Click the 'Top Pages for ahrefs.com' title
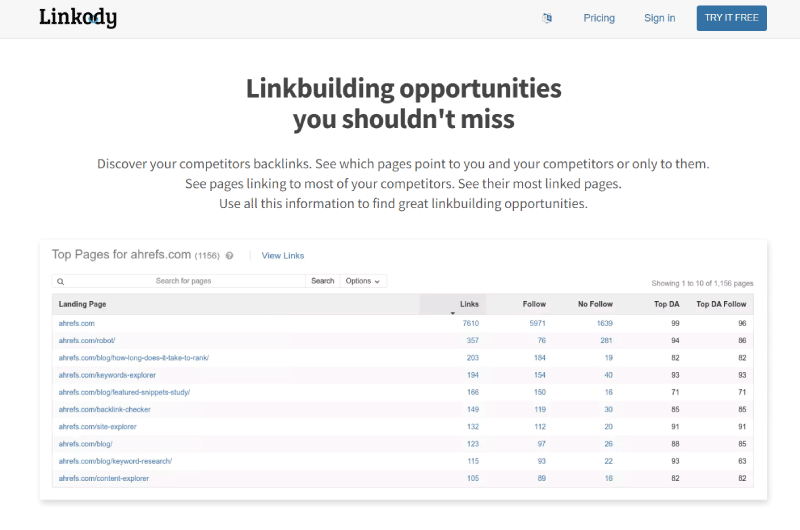The image size is (800, 530). [x=121, y=255]
